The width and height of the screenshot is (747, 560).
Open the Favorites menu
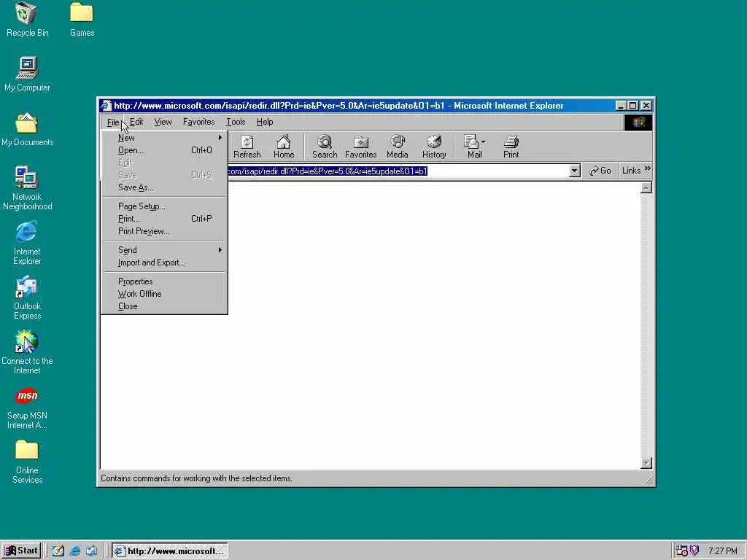(198, 122)
